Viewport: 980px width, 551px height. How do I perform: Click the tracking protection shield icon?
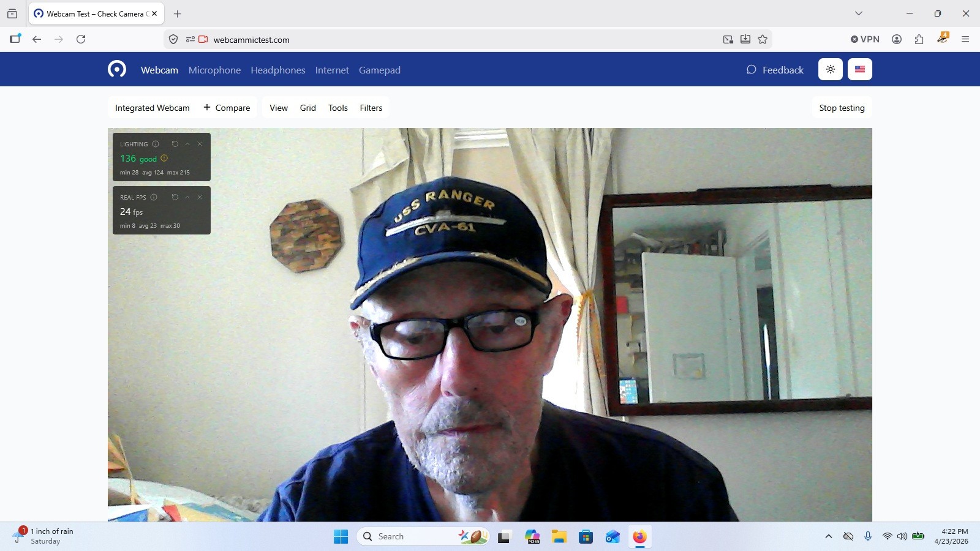tap(173, 39)
